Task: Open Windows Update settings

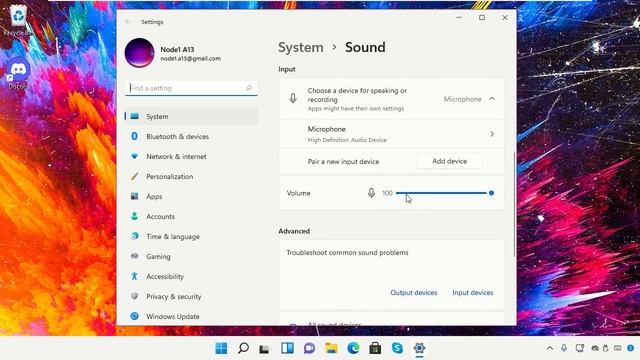Action: (191, 316)
